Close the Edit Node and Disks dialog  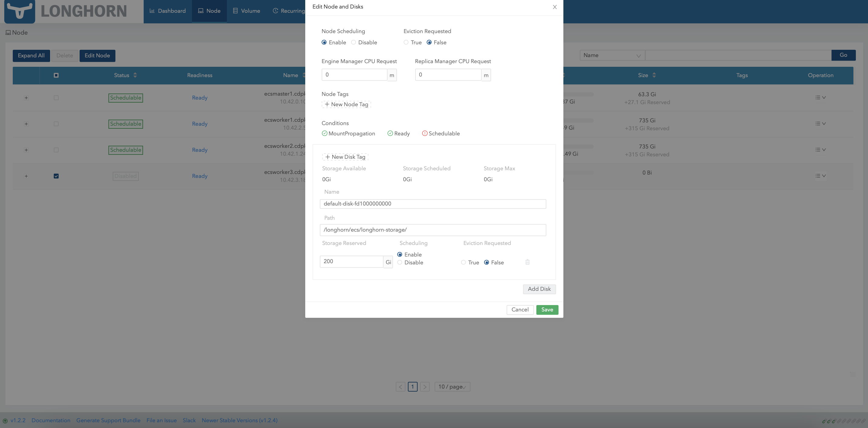click(x=555, y=7)
